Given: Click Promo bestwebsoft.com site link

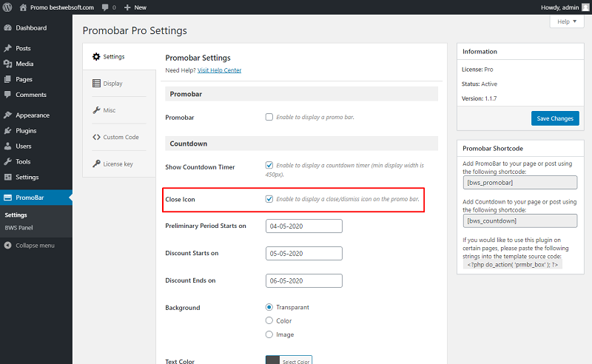Looking at the screenshot, I should pyautogui.click(x=61, y=7).
